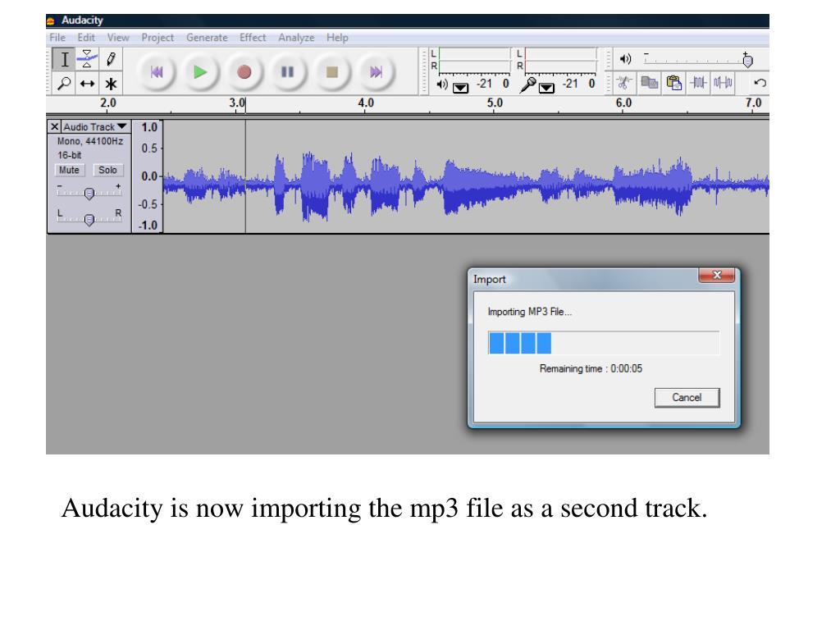Click the Pause button
This screenshot has width=840, height=630.
288,72
